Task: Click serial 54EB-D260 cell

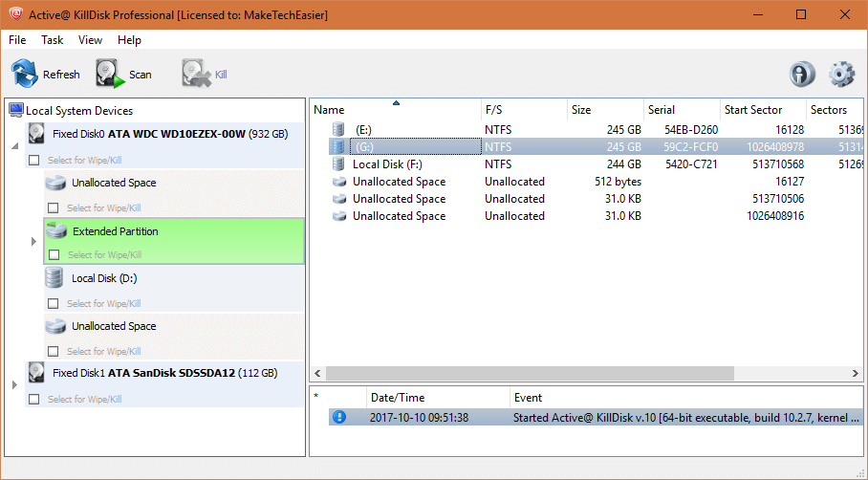Action: coord(691,130)
